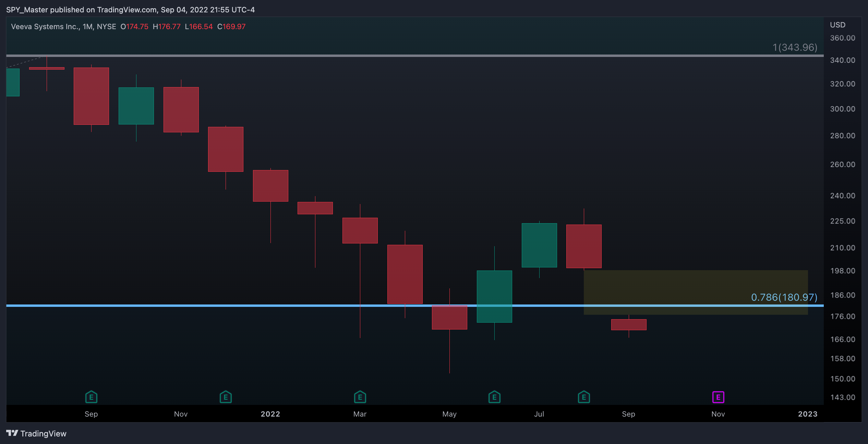Click the earnings marker above Mar
This screenshot has height=444, width=868.
360,397
